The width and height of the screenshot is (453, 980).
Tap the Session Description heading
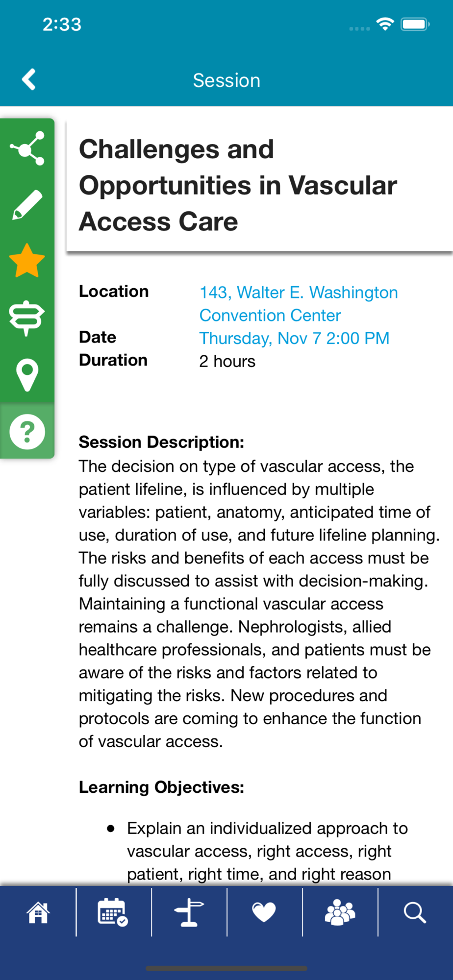161,442
